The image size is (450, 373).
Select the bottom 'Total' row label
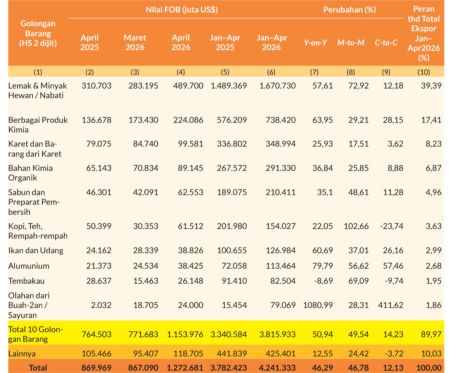[x=38, y=367]
